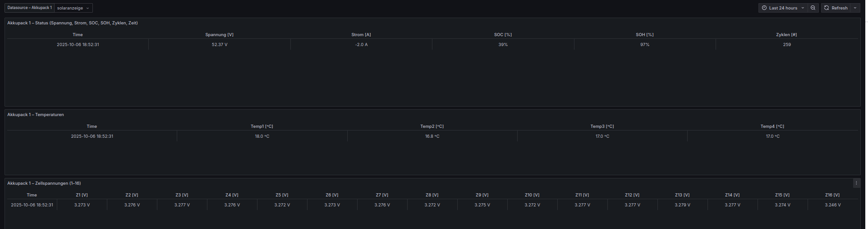Sort status table by Strom [A] column
868x229 pixels.
(361, 35)
